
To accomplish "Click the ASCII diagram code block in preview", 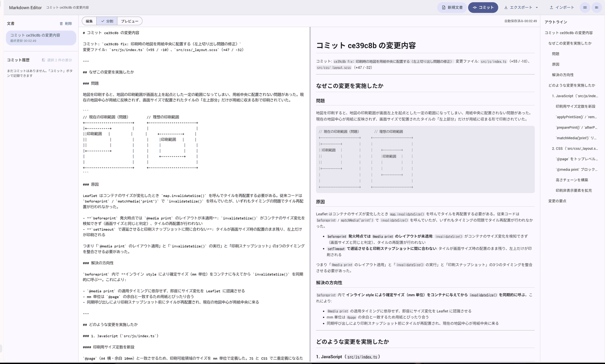I will (x=425, y=160).
